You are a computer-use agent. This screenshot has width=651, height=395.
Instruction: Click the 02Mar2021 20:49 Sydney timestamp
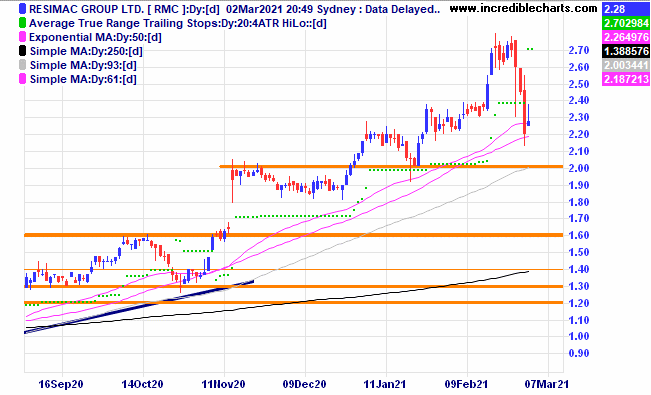tap(293, 9)
